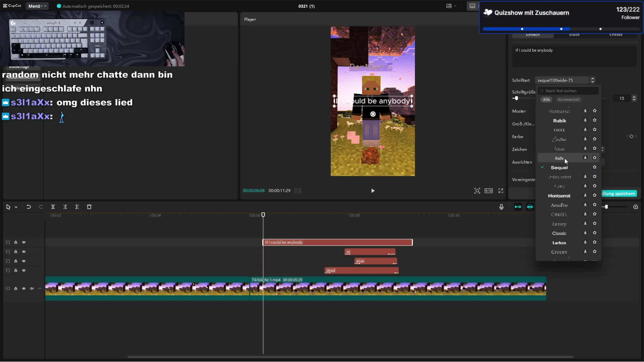
Task: Search fonts in the 'Nach Text suchen' field
Action: (569, 91)
